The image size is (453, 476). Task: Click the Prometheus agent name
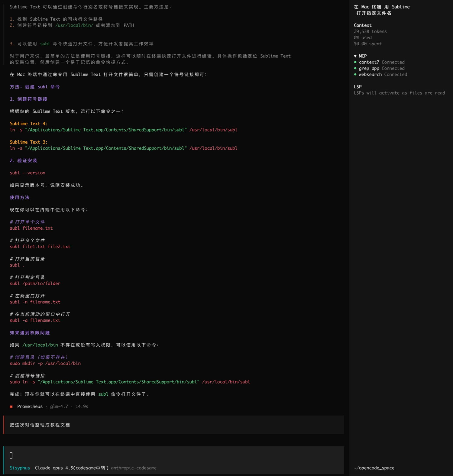tap(30, 406)
